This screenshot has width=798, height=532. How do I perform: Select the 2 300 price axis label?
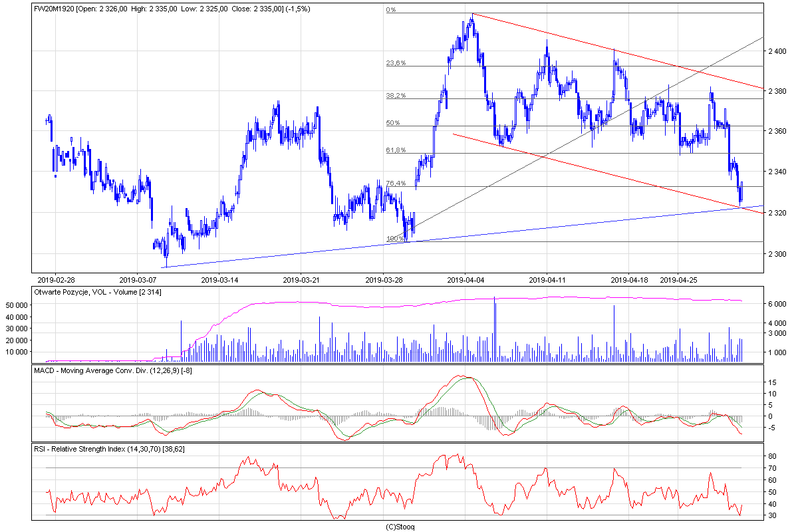777,254
